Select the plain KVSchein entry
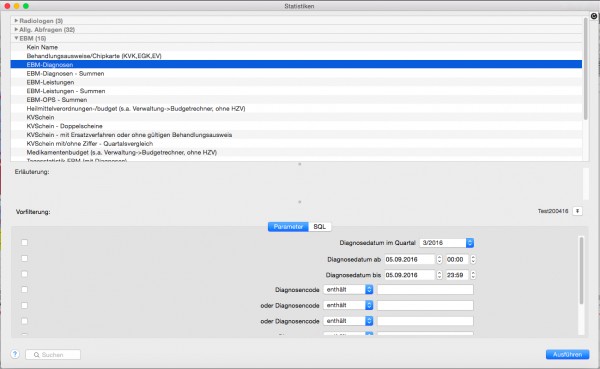 296,117
